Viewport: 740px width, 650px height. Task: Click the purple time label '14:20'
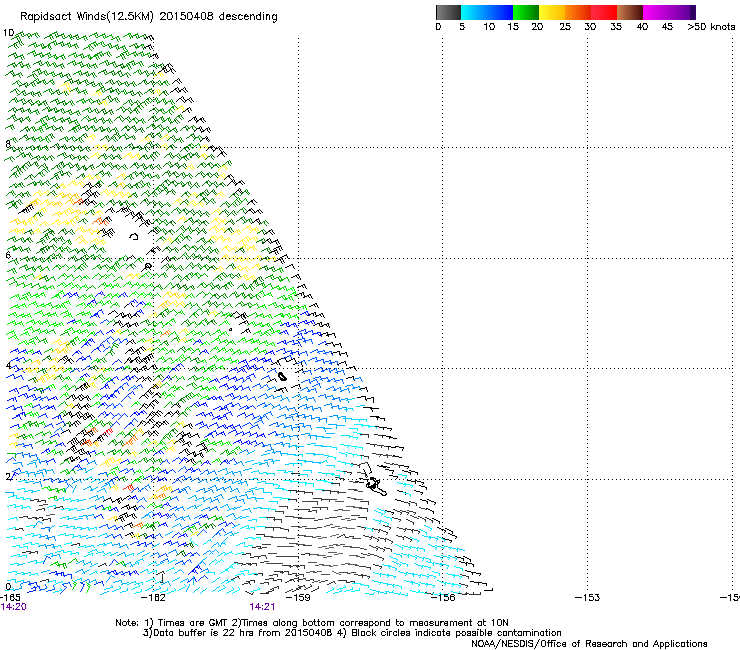pos(14,607)
